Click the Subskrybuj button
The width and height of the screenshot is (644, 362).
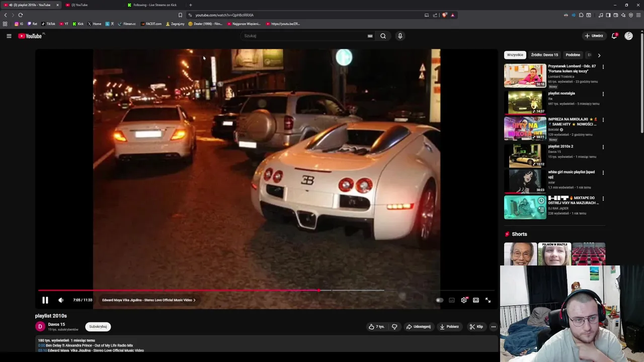click(x=98, y=327)
